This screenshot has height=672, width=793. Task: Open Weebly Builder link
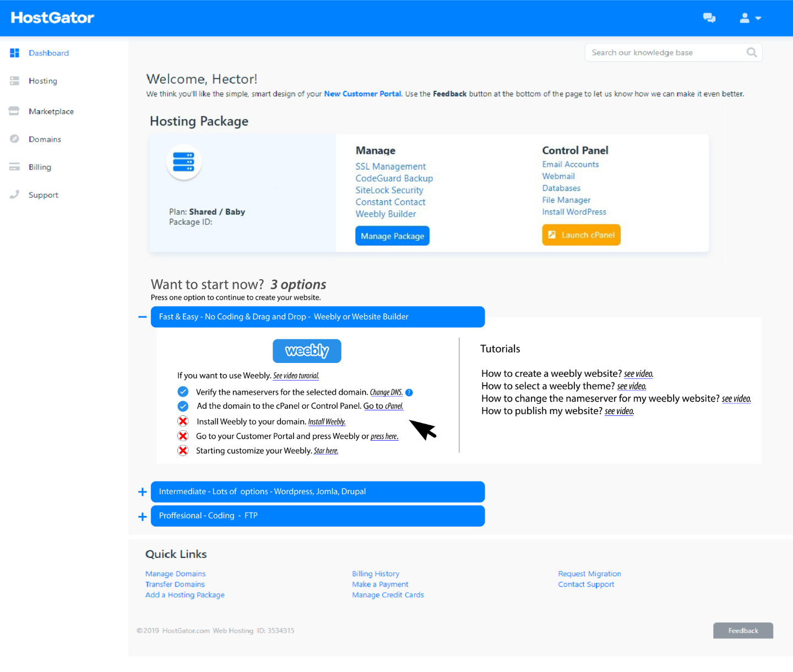pyautogui.click(x=385, y=214)
